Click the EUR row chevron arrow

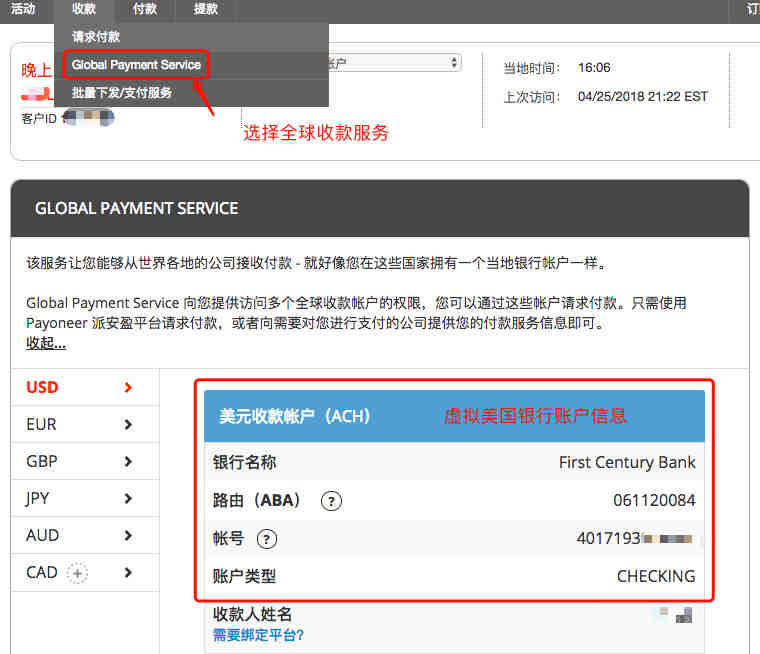click(128, 425)
